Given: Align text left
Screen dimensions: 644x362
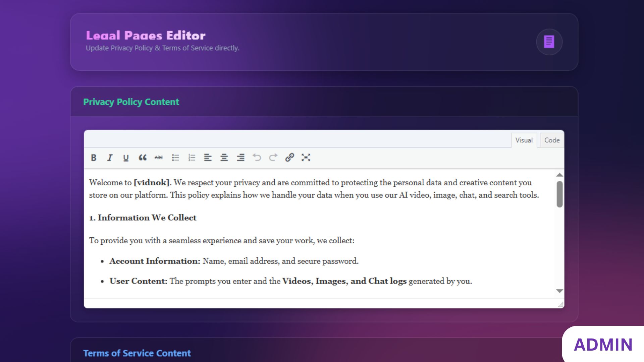Looking at the screenshot, I should coord(208,158).
